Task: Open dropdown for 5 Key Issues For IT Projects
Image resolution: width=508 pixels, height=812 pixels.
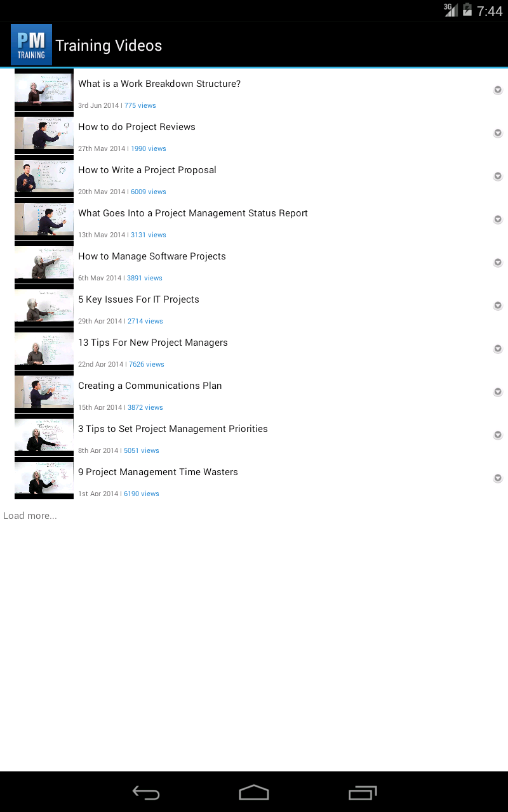Action: (x=498, y=306)
